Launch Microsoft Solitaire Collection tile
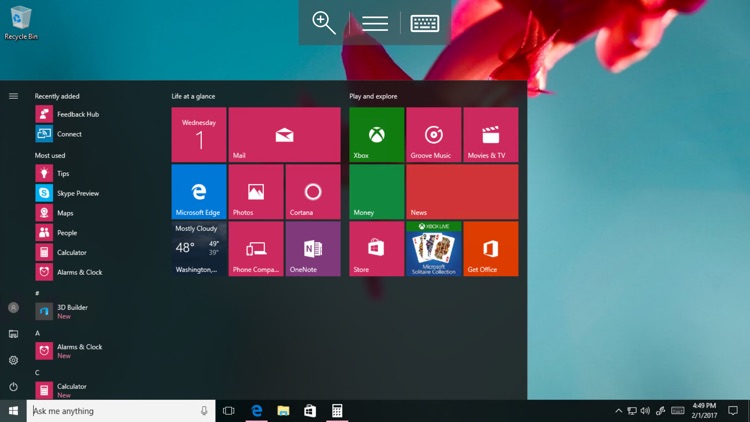Screen dimensions: 750x422 (x=434, y=249)
